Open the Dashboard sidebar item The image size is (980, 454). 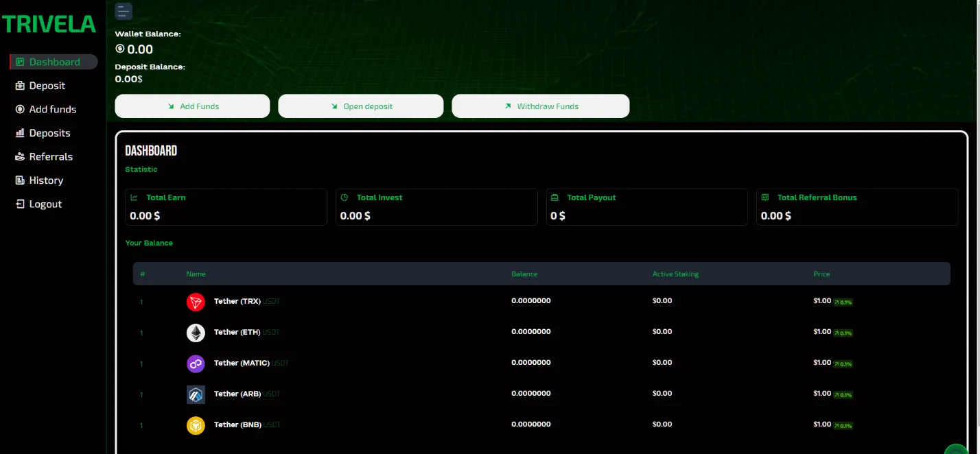(x=54, y=62)
